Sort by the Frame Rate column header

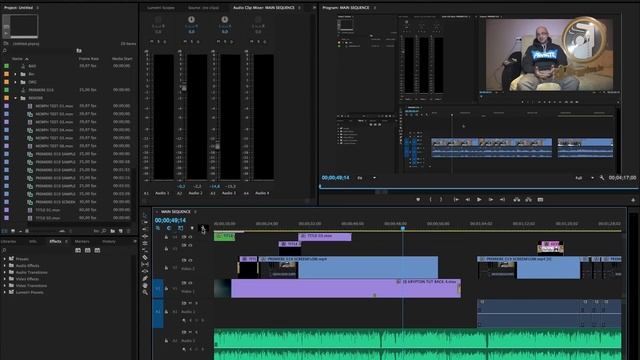coord(89,59)
